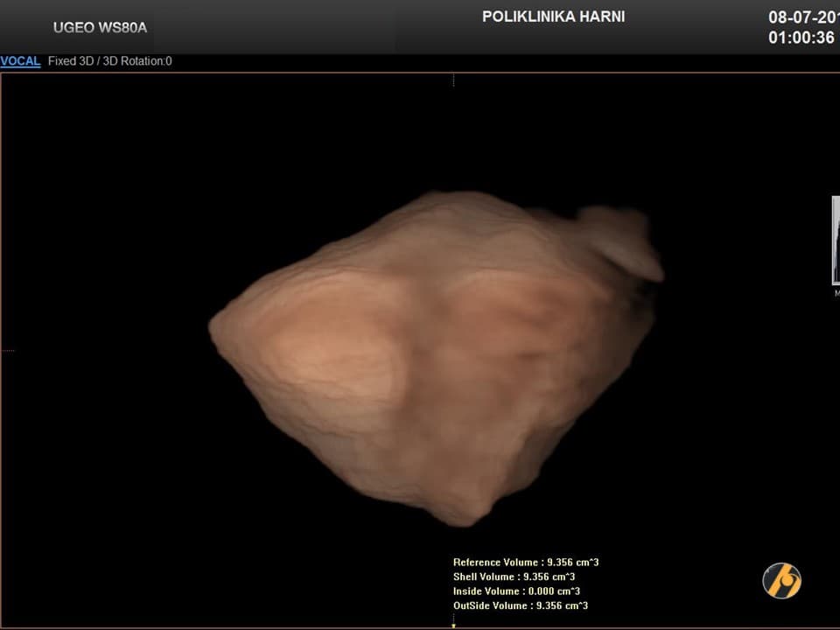Click the 01:00:36 time display
This screenshot has width=840, height=630.
(801, 38)
